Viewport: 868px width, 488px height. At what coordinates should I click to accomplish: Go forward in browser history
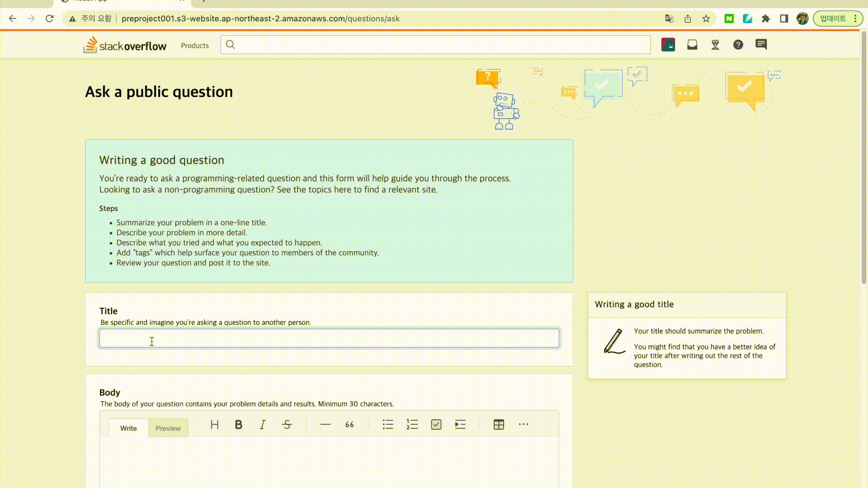coord(31,19)
